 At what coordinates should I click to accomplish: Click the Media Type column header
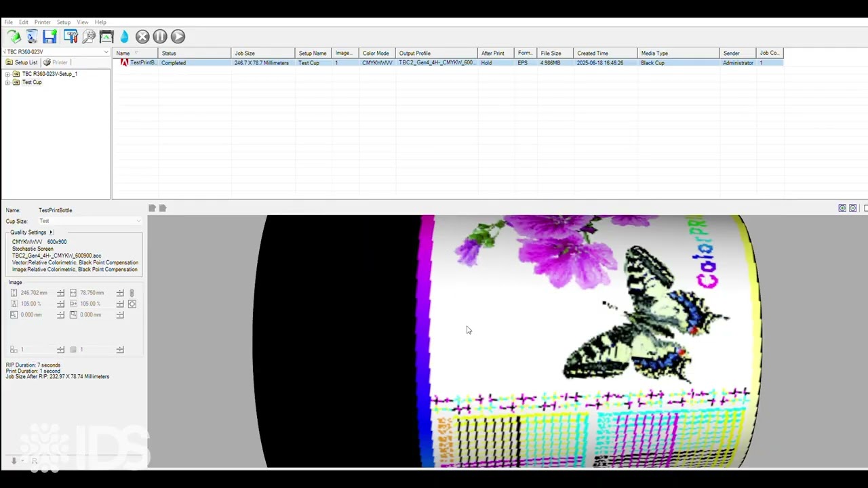pos(679,53)
